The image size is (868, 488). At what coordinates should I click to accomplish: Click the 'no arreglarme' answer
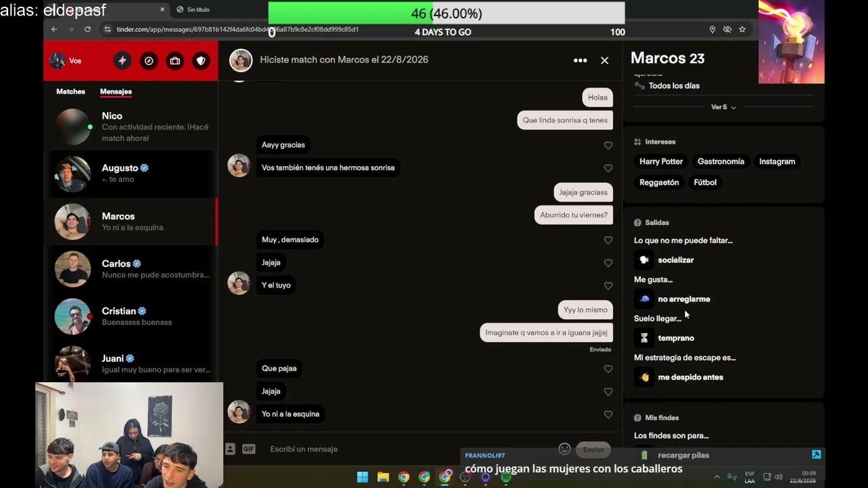[684, 299]
